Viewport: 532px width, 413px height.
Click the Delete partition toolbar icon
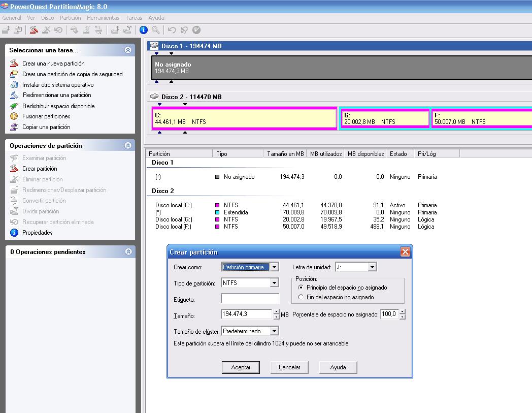46,30
